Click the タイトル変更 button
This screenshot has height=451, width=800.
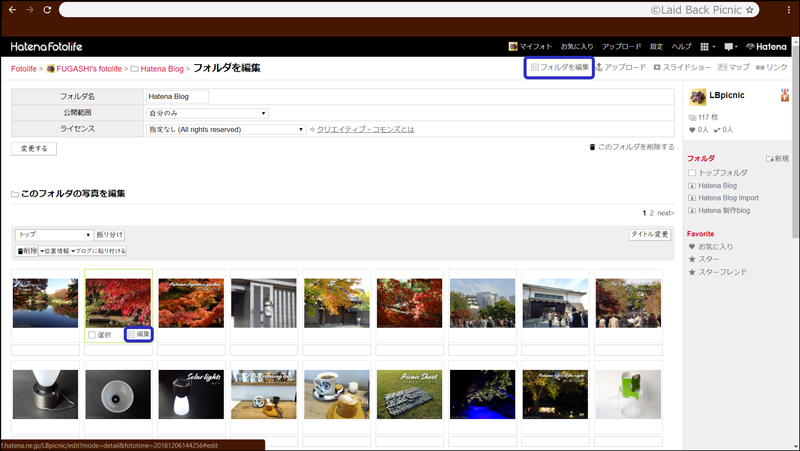click(649, 234)
